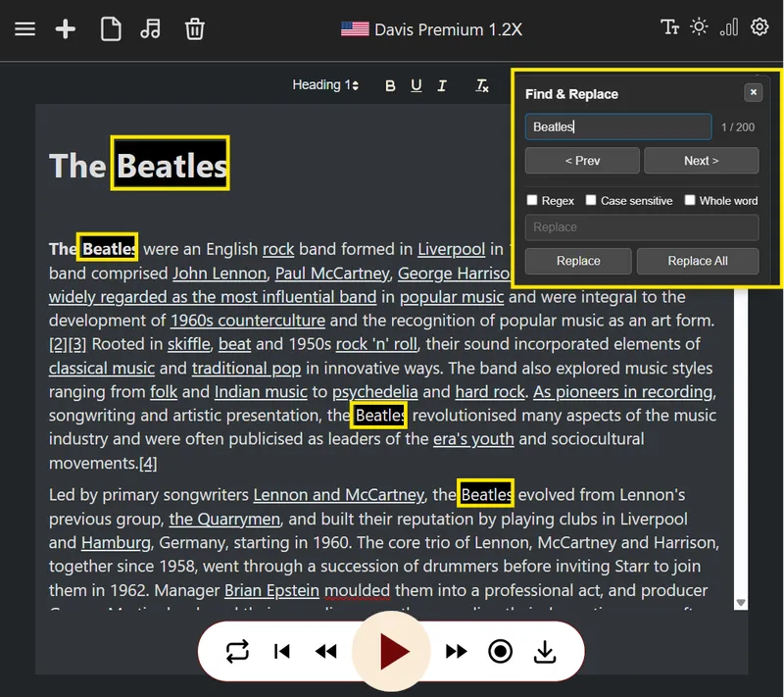Toggle bold formatting in toolbar
The height and width of the screenshot is (697, 784).
[390, 86]
